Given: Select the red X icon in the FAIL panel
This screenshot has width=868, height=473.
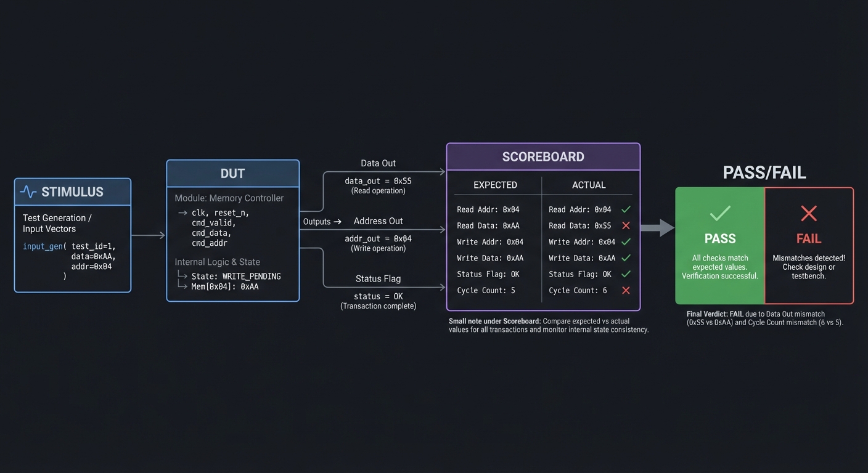Looking at the screenshot, I should click(x=808, y=214).
